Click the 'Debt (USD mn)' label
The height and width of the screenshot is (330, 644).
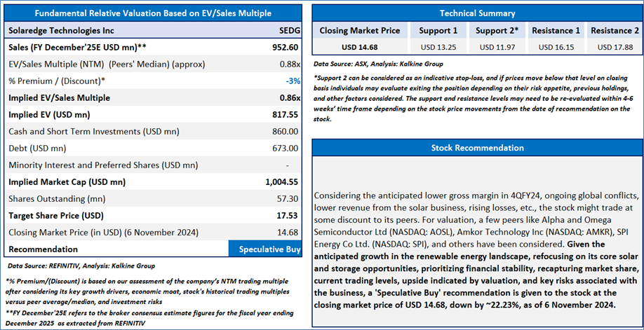point(37,148)
